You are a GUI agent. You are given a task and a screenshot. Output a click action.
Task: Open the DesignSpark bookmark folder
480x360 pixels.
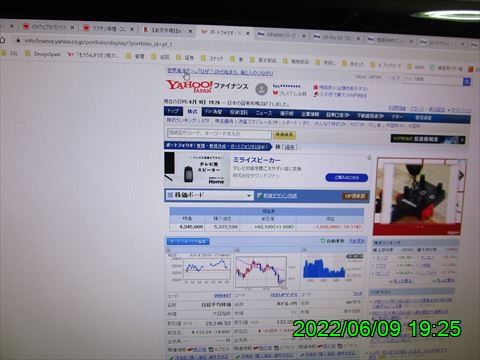(x=43, y=54)
